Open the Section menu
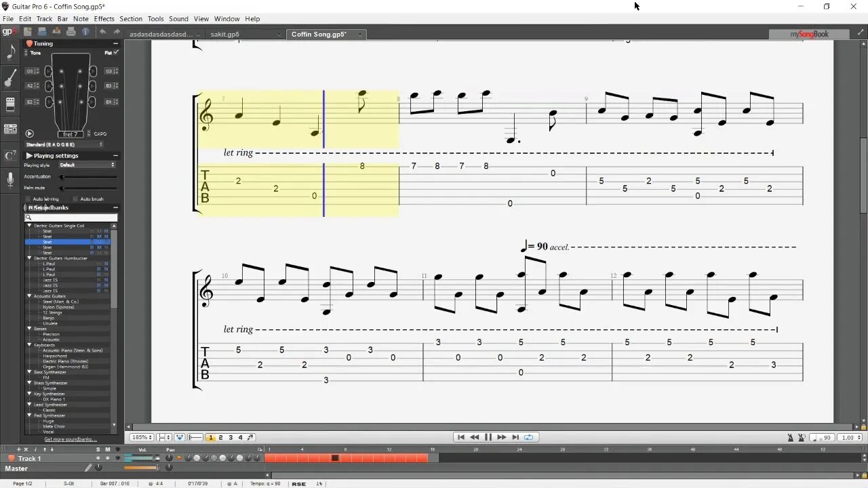 131,19
